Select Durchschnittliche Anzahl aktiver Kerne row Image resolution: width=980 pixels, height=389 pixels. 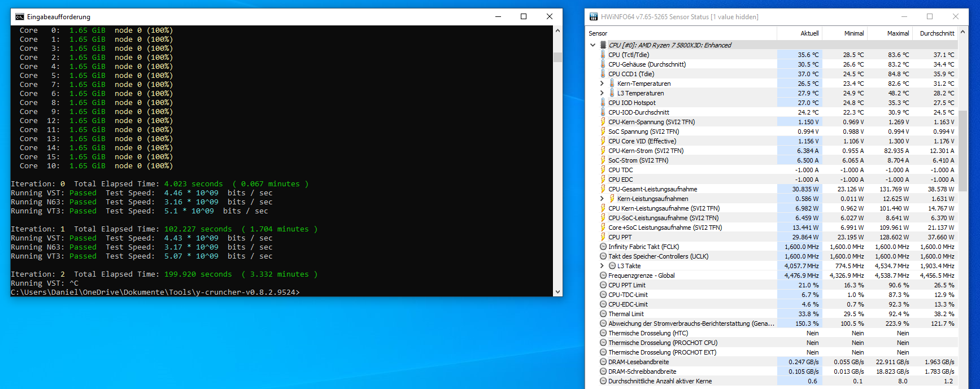[x=772, y=381]
